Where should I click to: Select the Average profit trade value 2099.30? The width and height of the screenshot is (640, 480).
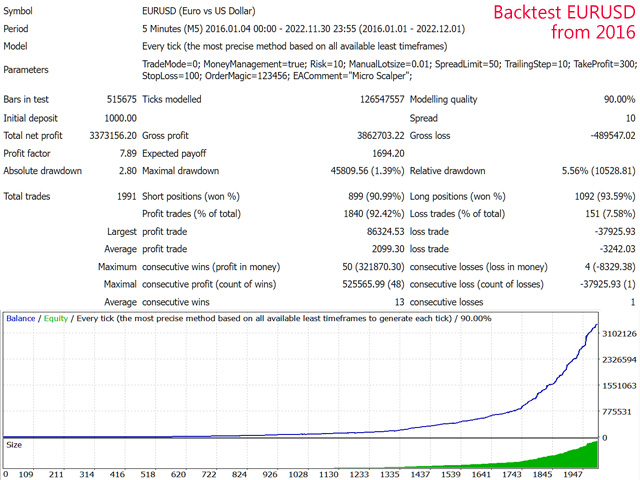click(388, 249)
